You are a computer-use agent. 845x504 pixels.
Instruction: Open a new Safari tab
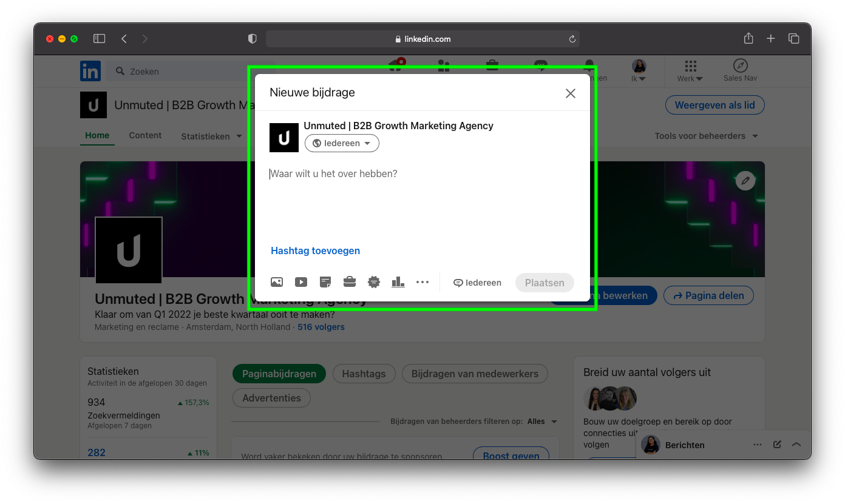(771, 39)
